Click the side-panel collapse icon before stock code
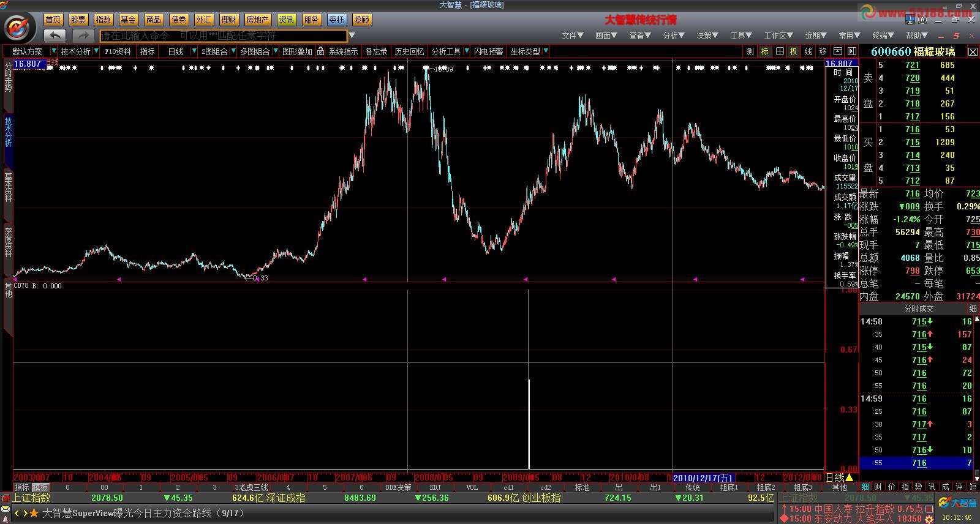Viewport: 980px width, 524px height. click(x=851, y=51)
